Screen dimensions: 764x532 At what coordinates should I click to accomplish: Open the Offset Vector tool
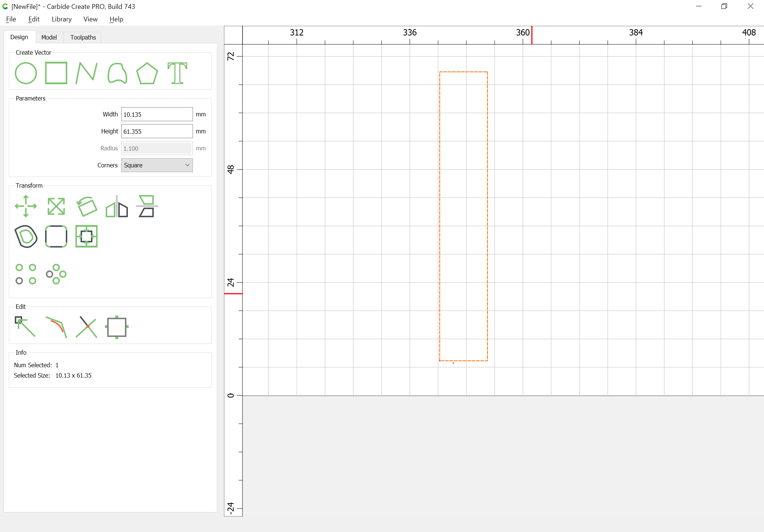tap(26, 236)
